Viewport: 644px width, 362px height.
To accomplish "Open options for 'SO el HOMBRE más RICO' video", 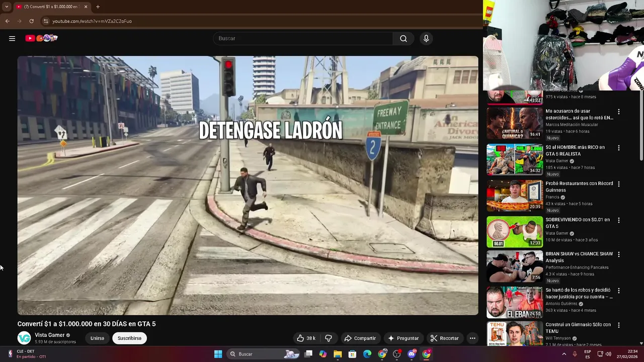I will click(619, 148).
